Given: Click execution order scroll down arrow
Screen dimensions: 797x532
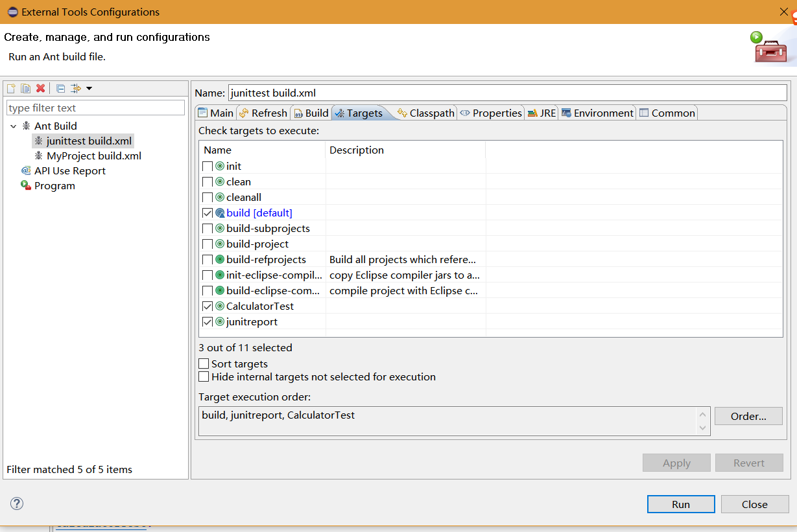Looking at the screenshot, I should click(703, 428).
